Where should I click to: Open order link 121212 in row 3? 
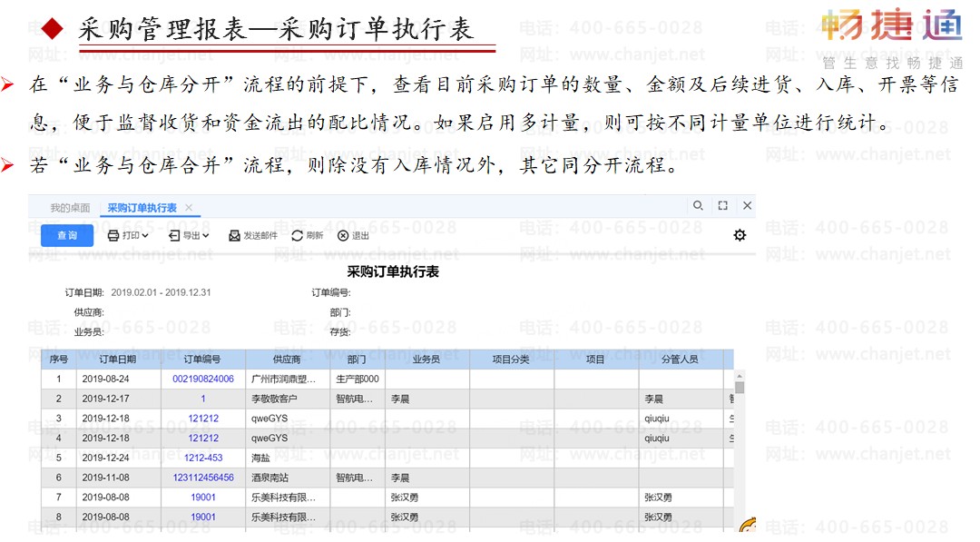pos(203,419)
